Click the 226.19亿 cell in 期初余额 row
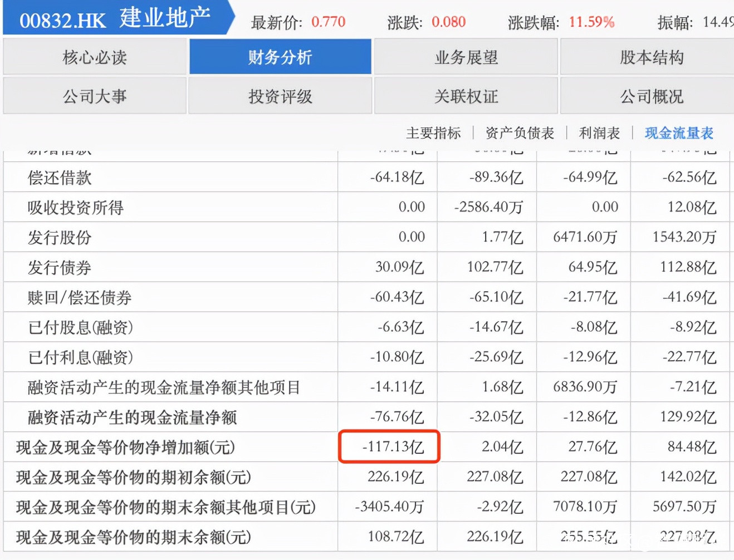 coord(396,478)
